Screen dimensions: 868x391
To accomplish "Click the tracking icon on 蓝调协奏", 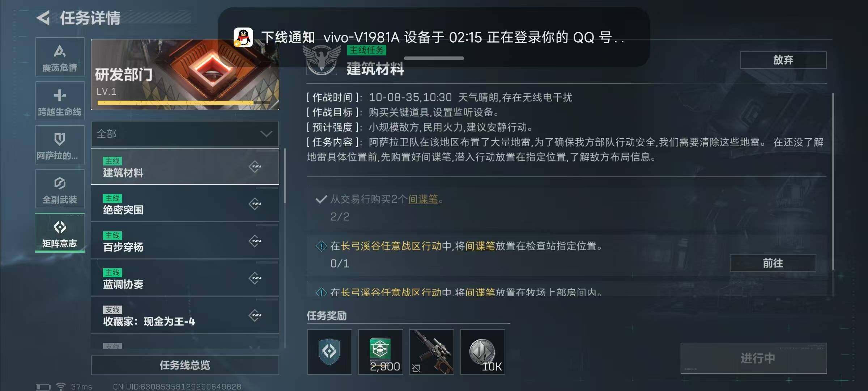I will click(255, 278).
